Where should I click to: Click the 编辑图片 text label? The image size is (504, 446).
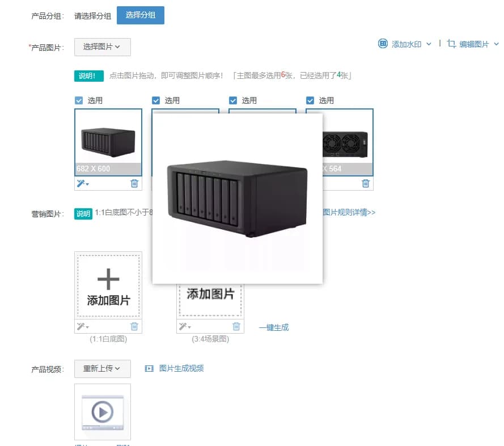click(x=474, y=44)
